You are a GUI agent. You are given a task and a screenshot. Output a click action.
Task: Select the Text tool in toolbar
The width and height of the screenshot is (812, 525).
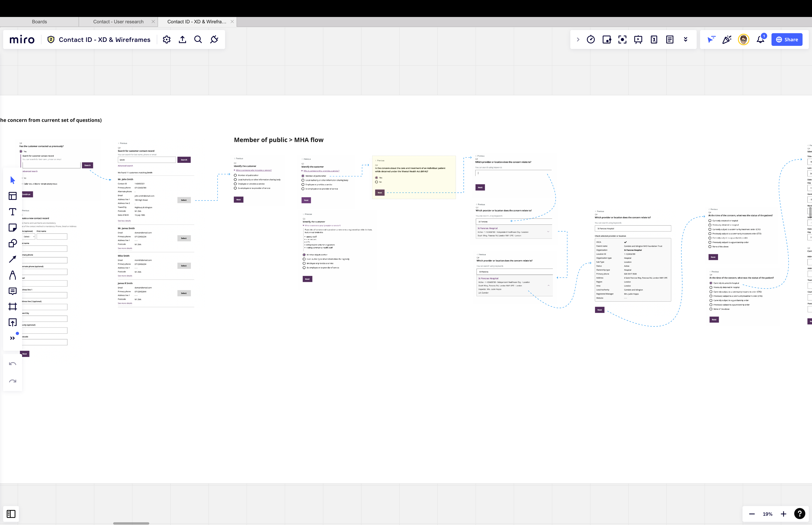[13, 212]
